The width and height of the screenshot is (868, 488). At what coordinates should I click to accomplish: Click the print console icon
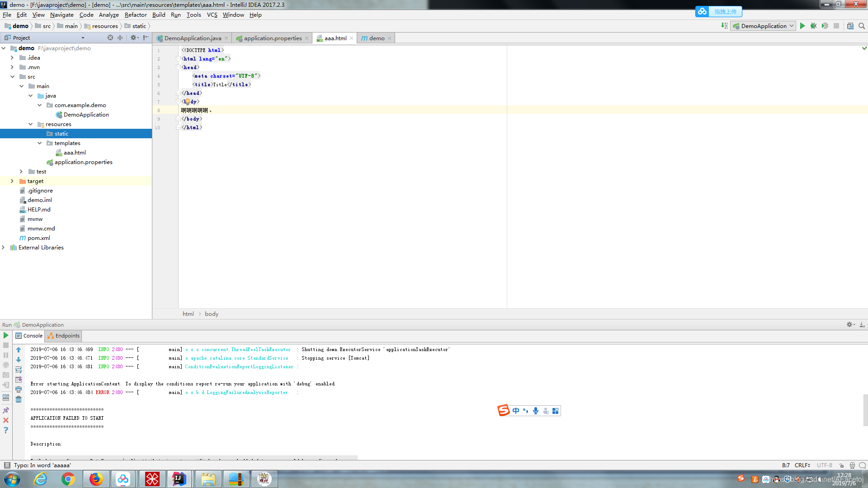19,389
